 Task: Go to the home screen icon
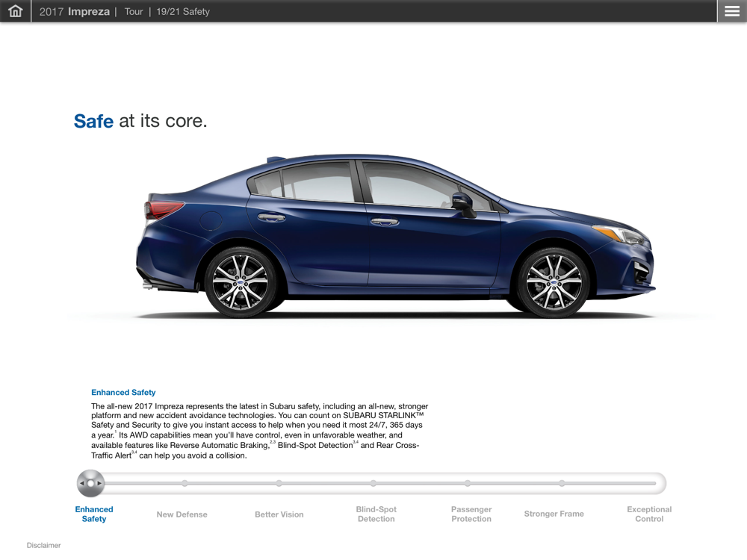[15, 11]
